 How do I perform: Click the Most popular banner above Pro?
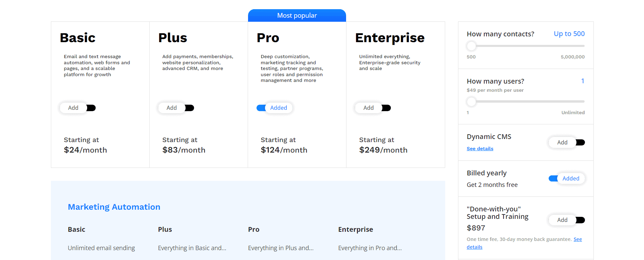(x=297, y=15)
